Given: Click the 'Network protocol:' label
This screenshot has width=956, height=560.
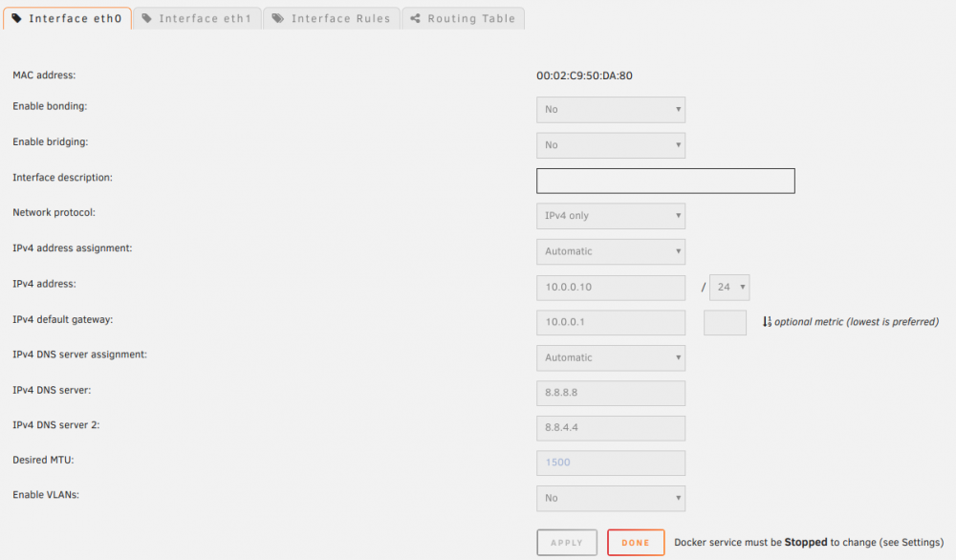Looking at the screenshot, I should 54,213.
